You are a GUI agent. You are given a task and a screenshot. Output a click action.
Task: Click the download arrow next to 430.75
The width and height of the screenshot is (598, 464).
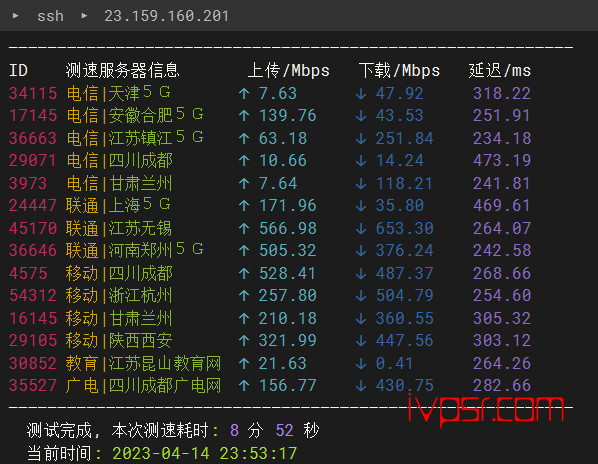pos(361,385)
